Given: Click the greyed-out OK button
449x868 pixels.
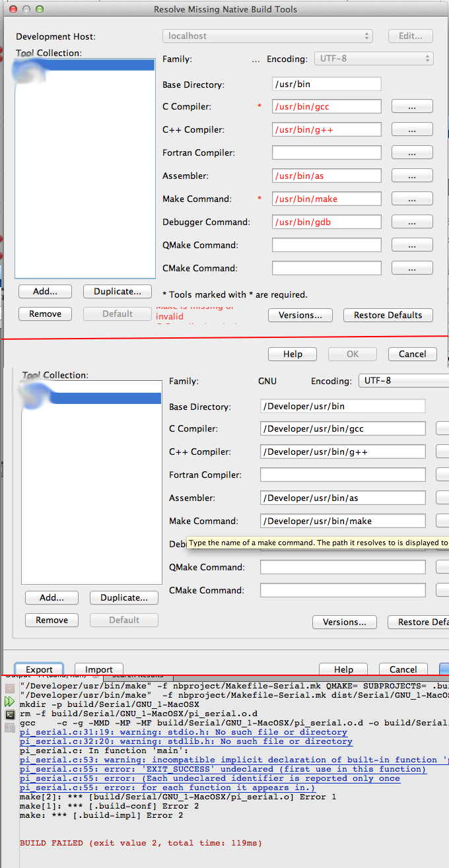Looking at the screenshot, I should (353, 354).
